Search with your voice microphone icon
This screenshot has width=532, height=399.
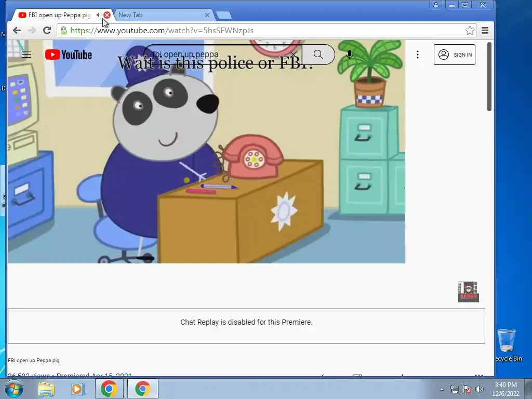tap(350, 55)
